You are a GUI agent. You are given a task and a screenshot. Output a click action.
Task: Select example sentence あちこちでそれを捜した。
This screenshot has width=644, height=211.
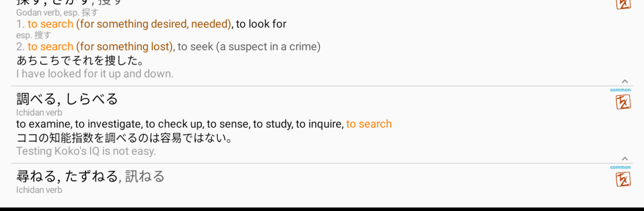point(80,61)
